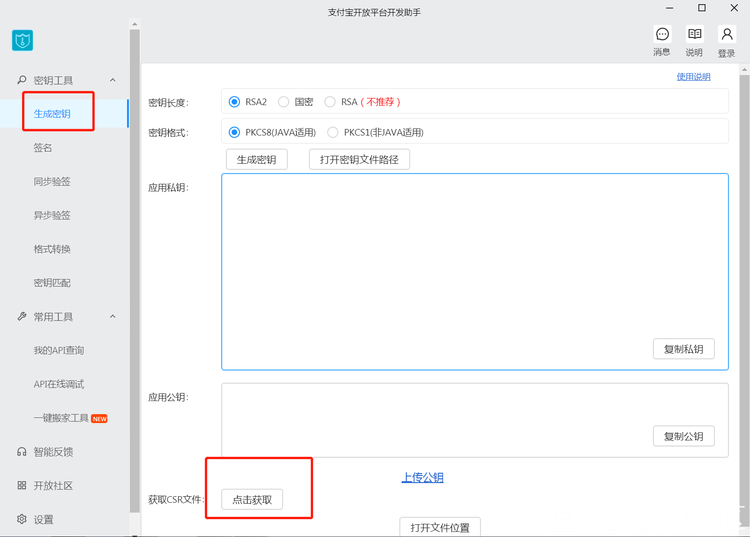
Task: Choose PKCS1(非JAVA适用) key format
Action: 332,132
